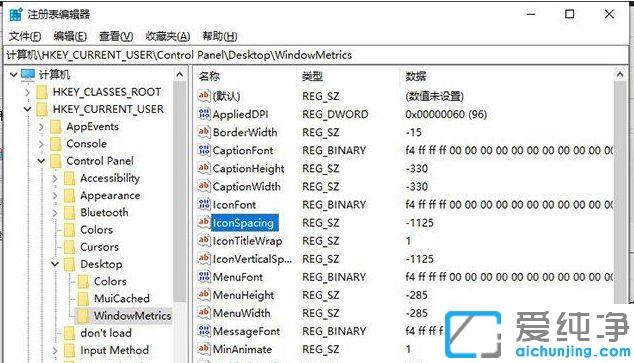Click the Registry Editor app icon in title bar
This screenshot has height=363, width=634.
pos(16,15)
